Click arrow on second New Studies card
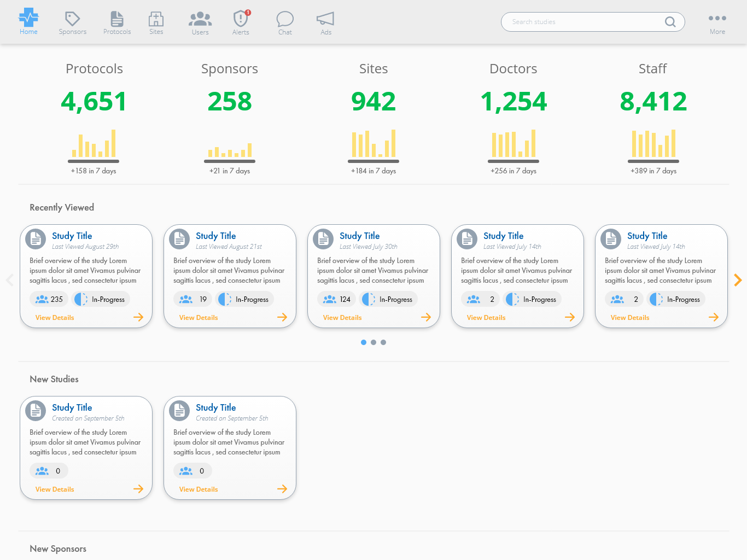Image resolution: width=747 pixels, height=560 pixels. (x=282, y=489)
